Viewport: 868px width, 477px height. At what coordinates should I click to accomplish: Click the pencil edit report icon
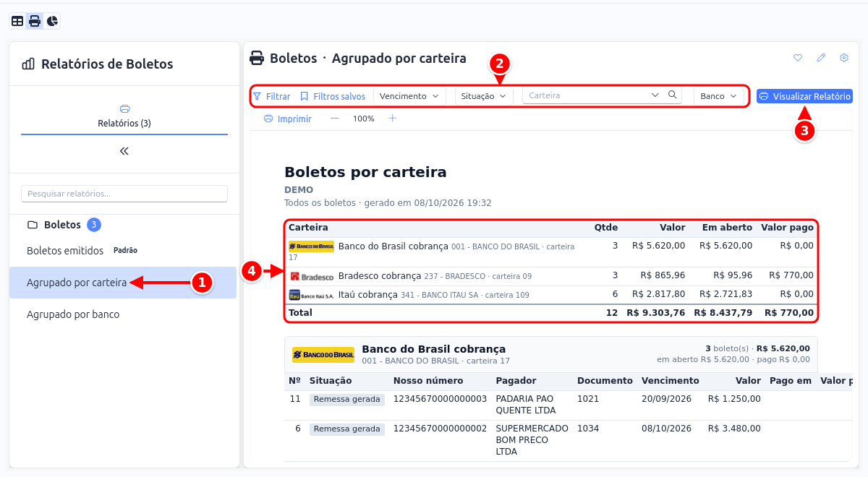coord(821,58)
